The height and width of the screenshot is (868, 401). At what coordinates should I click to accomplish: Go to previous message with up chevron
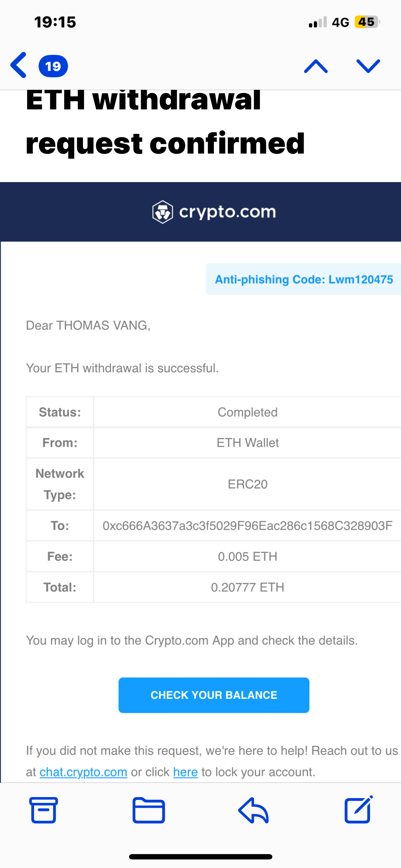click(316, 66)
